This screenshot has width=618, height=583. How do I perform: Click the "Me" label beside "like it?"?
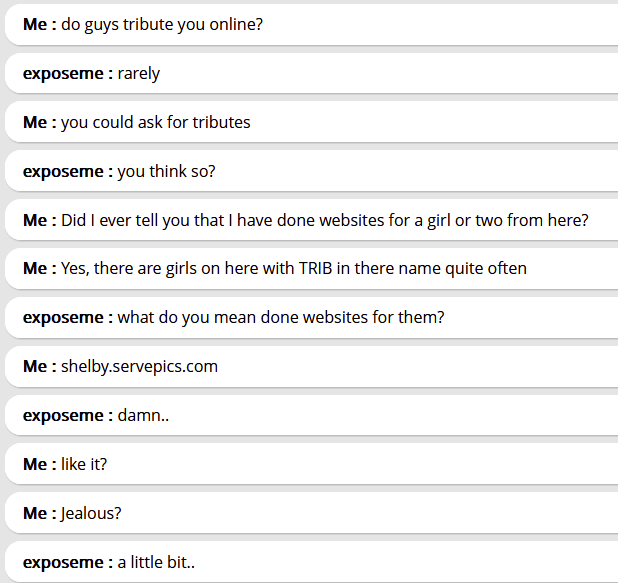pyautogui.click(x=35, y=464)
